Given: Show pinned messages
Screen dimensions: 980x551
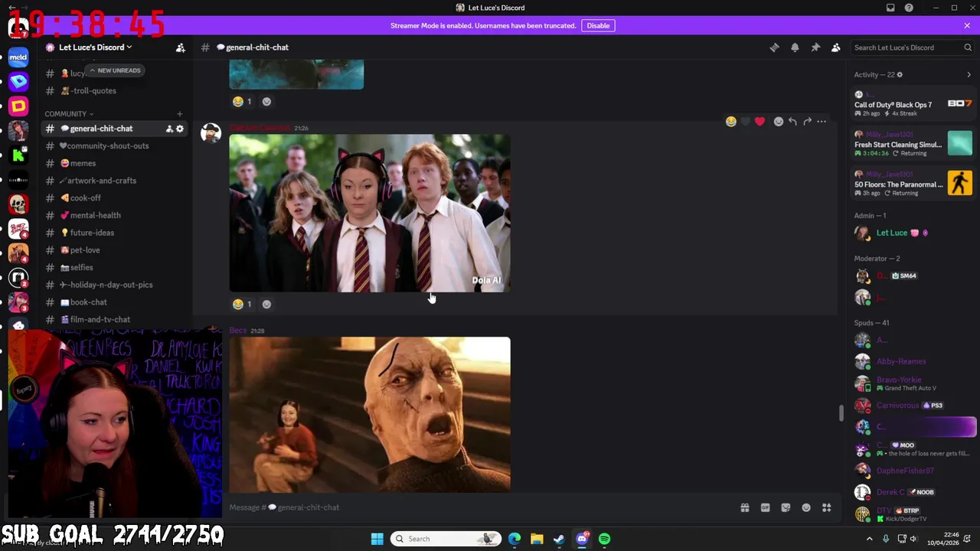Looking at the screenshot, I should click(x=815, y=47).
